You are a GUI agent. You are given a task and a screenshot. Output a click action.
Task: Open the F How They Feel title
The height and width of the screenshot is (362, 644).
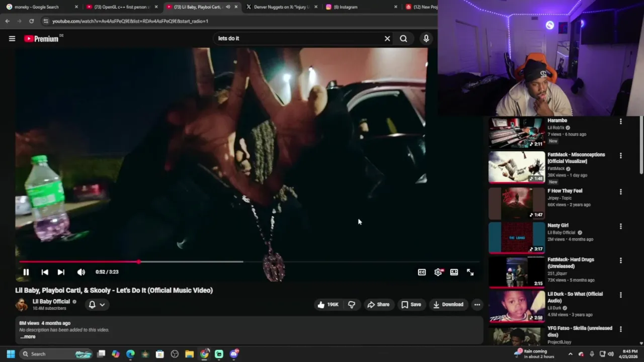click(x=565, y=191)
